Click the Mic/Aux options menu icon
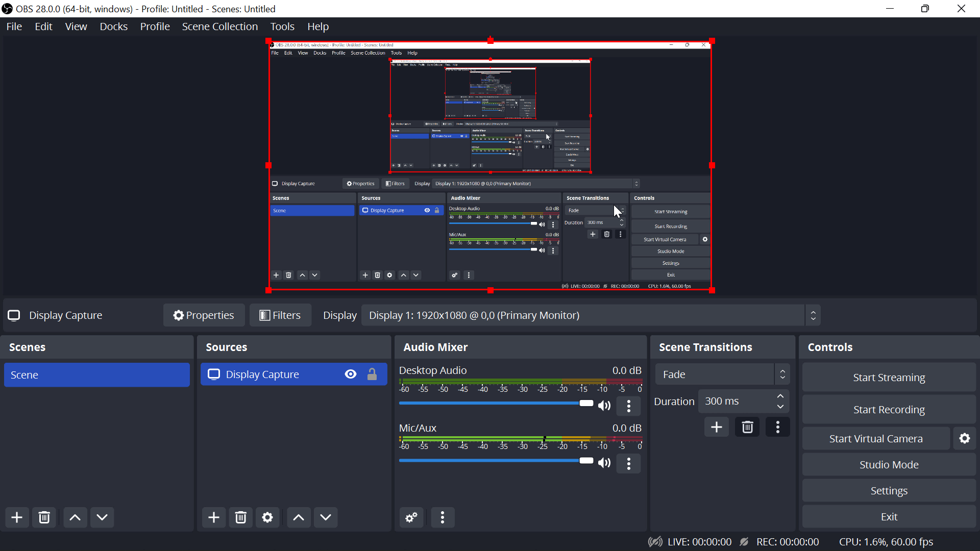 [x=629, y=464]
